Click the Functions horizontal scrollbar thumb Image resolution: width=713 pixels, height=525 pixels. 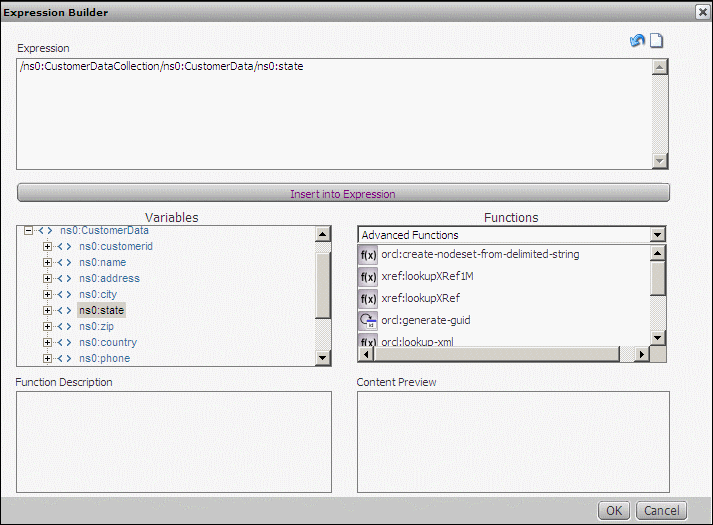click(496, 354)
